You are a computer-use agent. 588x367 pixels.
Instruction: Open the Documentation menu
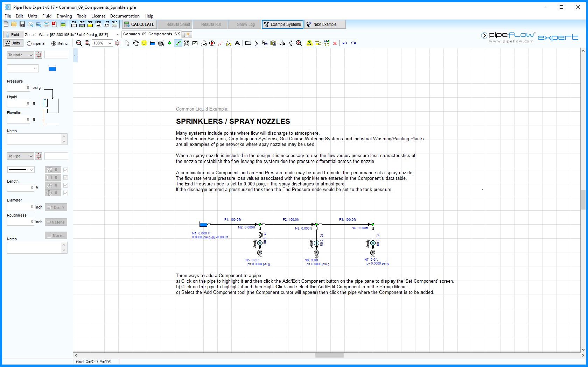click(x=125, y=16)
